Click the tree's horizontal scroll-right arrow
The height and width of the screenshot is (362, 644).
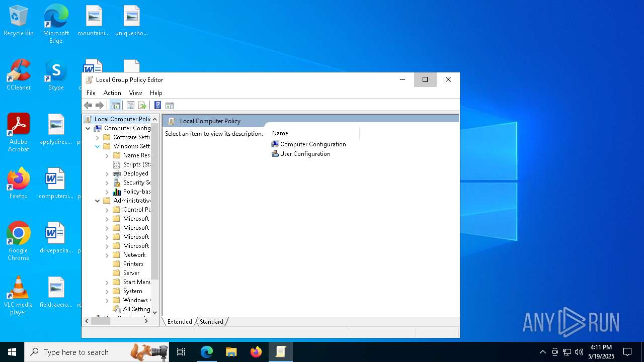(x=146, y=321)
